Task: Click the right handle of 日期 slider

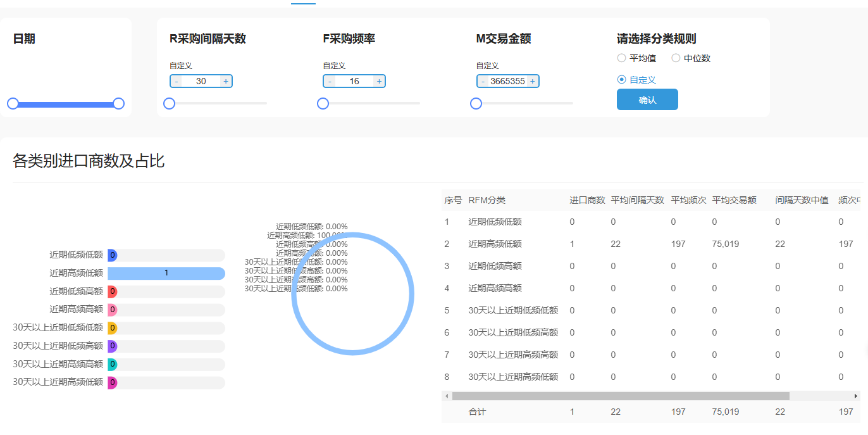Action: click(x=118, y=104)
